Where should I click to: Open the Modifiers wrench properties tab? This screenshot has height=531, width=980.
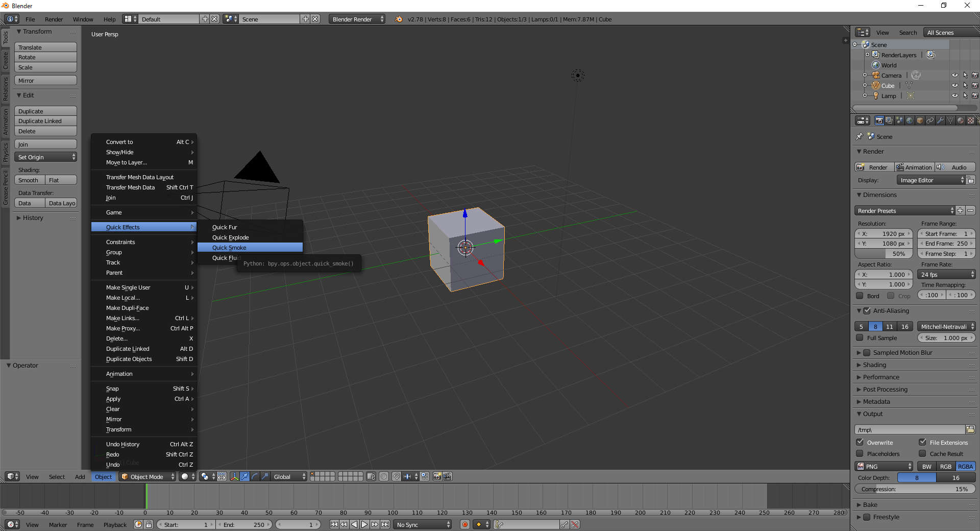click(x=940, y=120)
